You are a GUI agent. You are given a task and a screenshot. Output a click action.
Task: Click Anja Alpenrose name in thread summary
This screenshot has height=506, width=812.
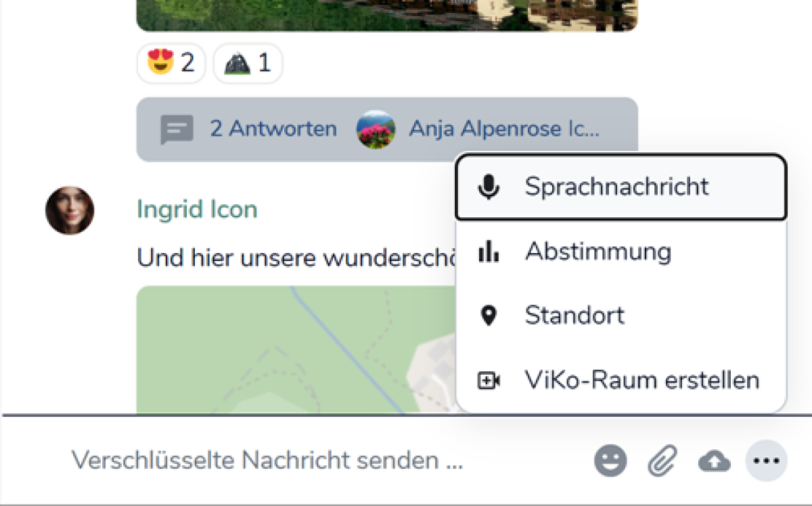[503, 129]
